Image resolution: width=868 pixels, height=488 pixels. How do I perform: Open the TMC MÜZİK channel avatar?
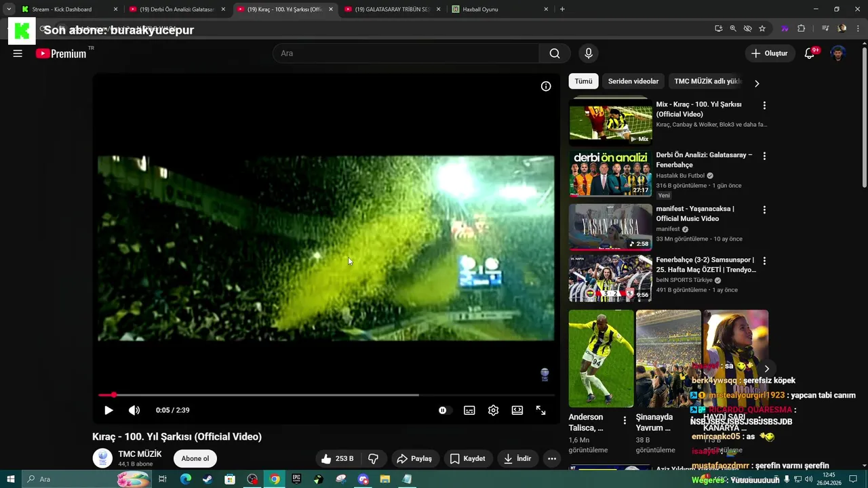[x=102, y=459]
